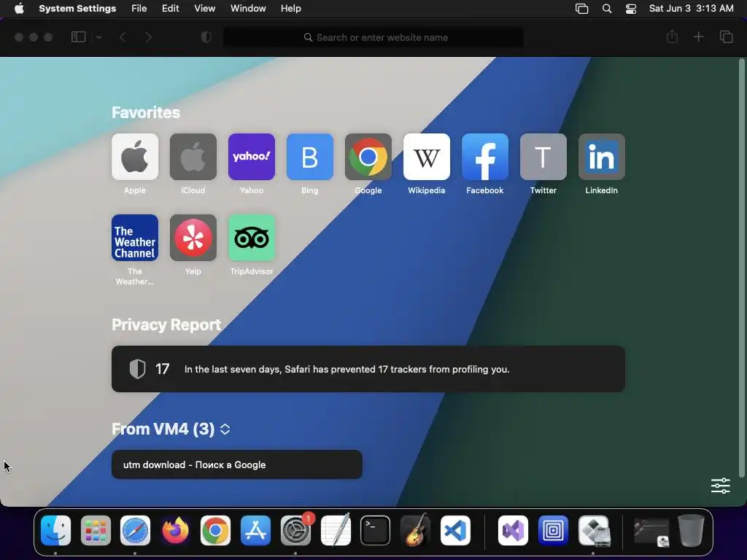Open TextEdit from the Dock
Viewport: 747px width, 560px height.
pyautogui.click(x=336, y=530)
